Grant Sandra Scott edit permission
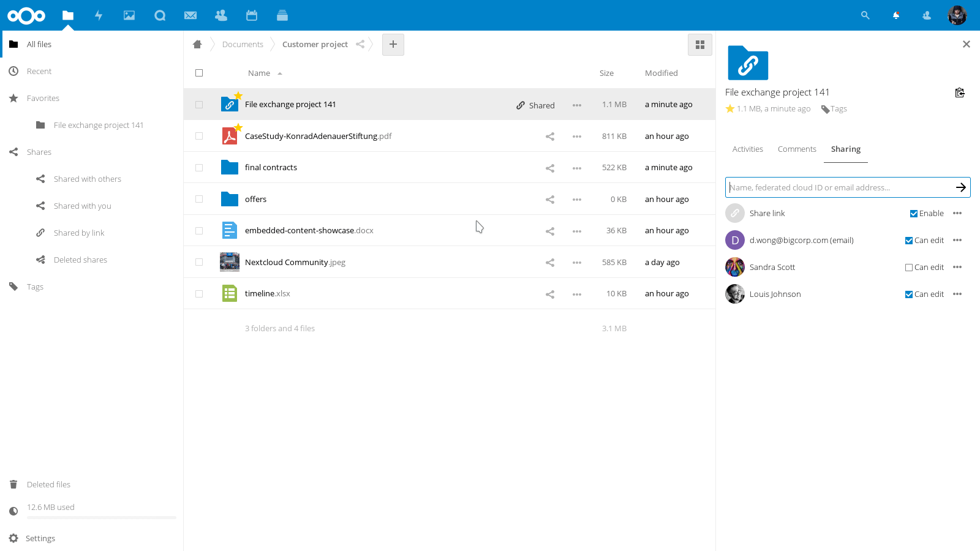This screenshot has width=980, height=551. point(910,267)
